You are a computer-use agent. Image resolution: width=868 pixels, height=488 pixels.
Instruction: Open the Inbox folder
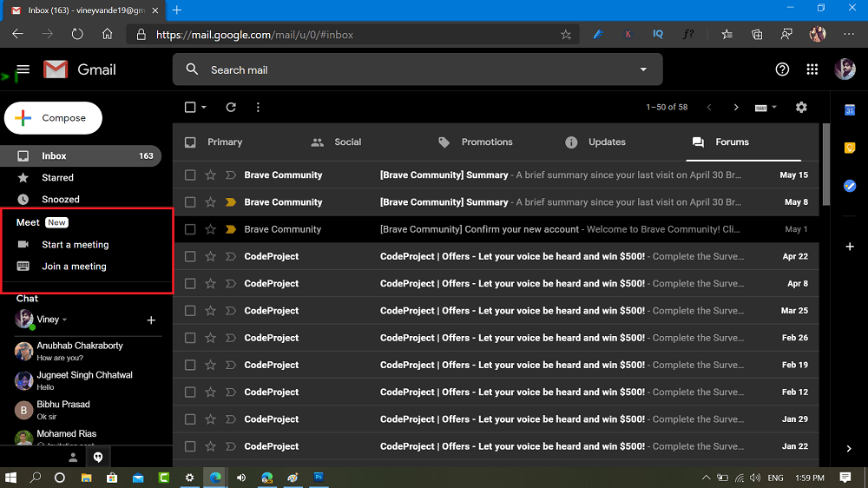point(81,156)
